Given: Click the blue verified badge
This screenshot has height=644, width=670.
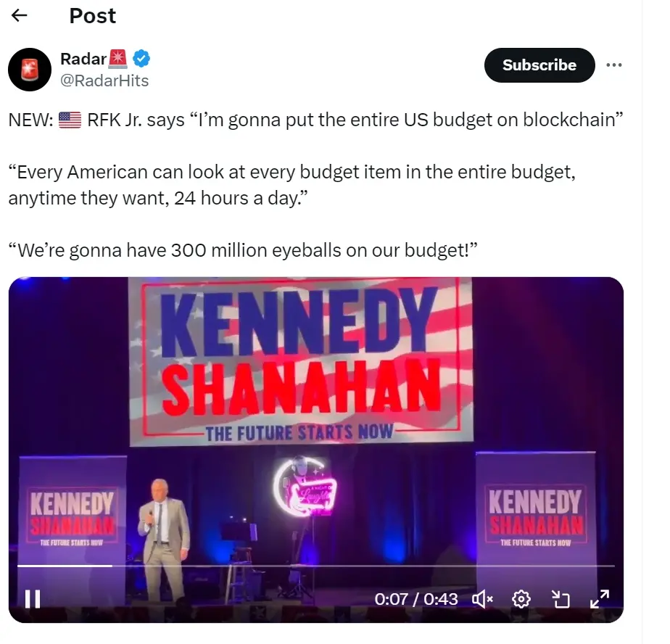Looking at the screenshot, I should coord(141,59).
